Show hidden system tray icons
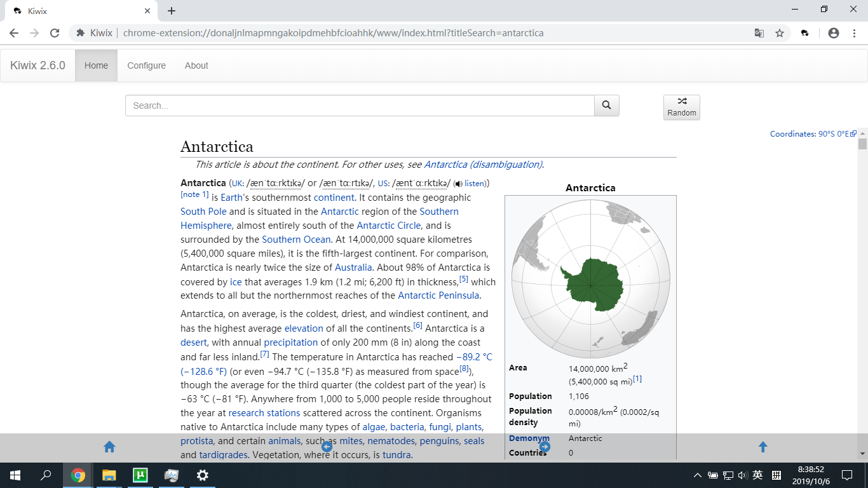The height and width of the screenshot is (488, 868). 698,475
